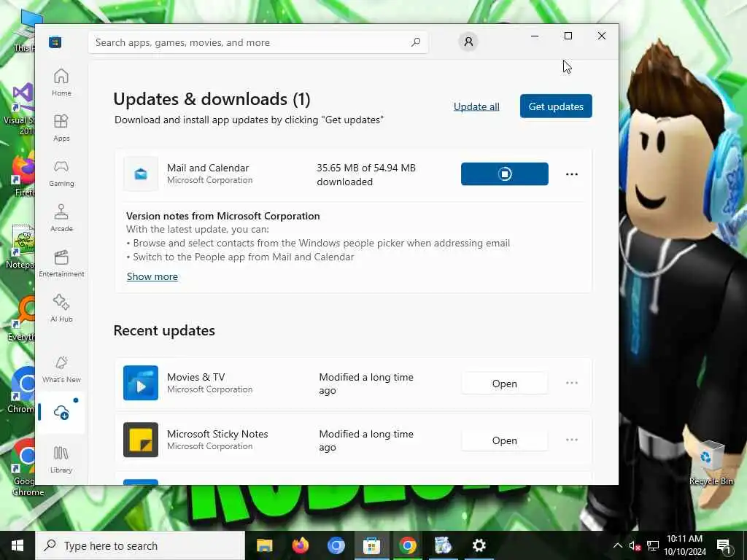Open Movies & TV app
The width and height of the screenshot is (747, 560).
point(505,384)
